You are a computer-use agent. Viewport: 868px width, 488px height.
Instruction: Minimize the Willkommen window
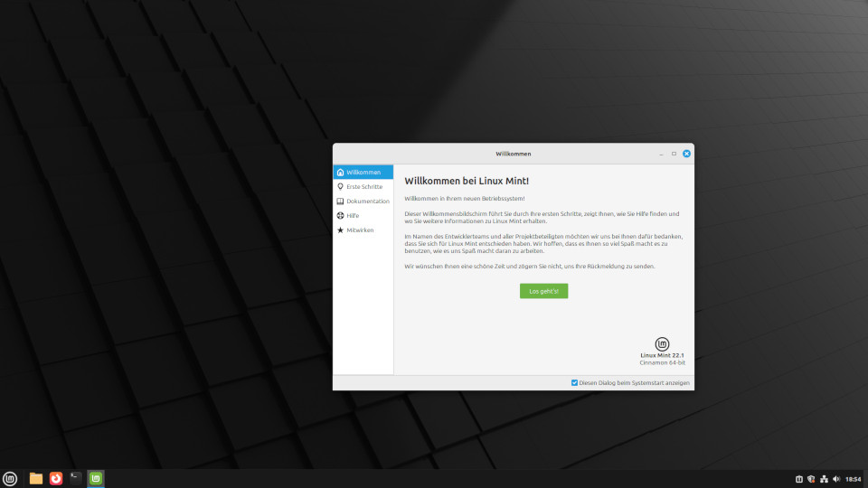661,154
